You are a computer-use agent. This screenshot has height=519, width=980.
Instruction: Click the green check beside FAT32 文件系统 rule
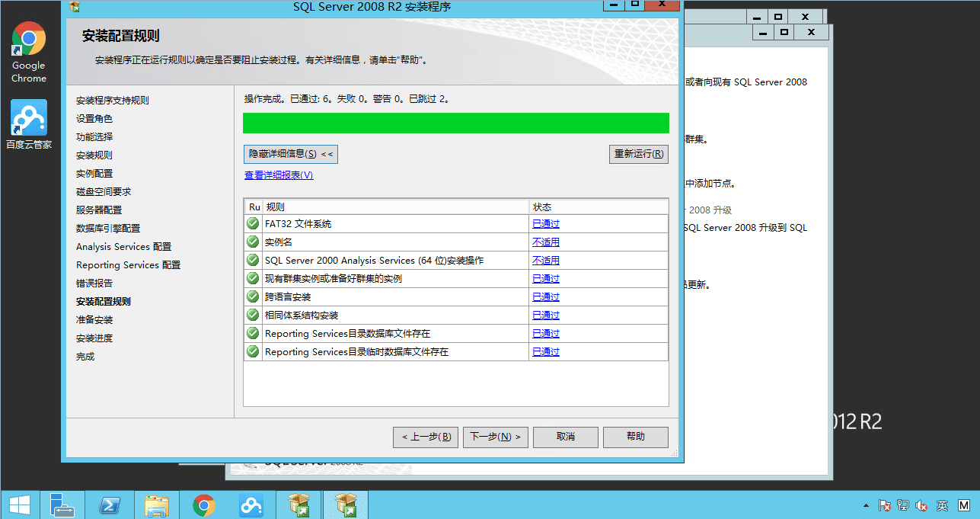252,223
